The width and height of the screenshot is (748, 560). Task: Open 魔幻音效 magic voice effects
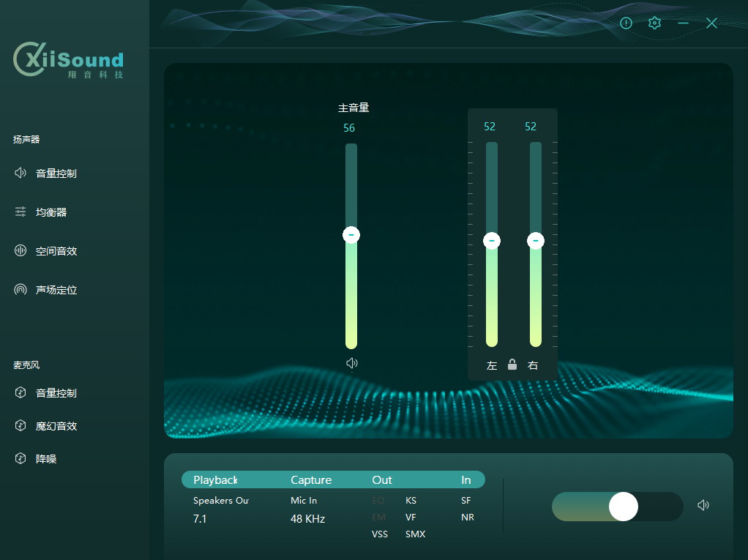pyautogui.click(x=56, y=426)
